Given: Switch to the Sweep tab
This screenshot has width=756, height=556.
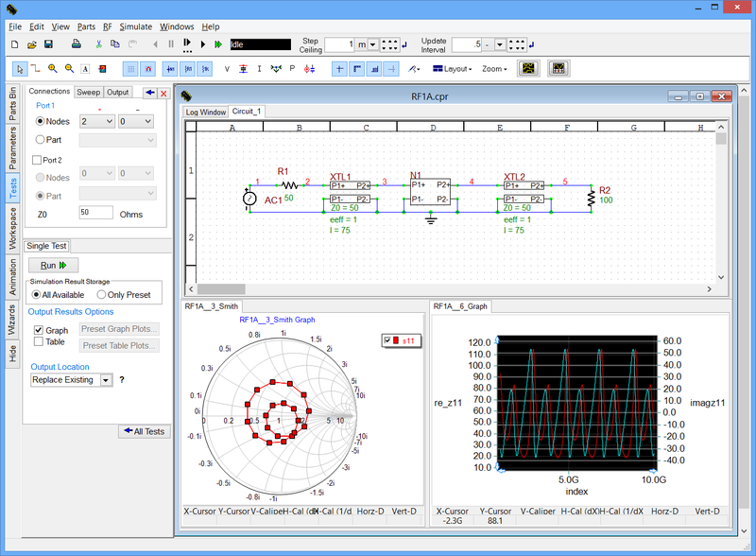Looking at the screenshot, I should (88, 93).
